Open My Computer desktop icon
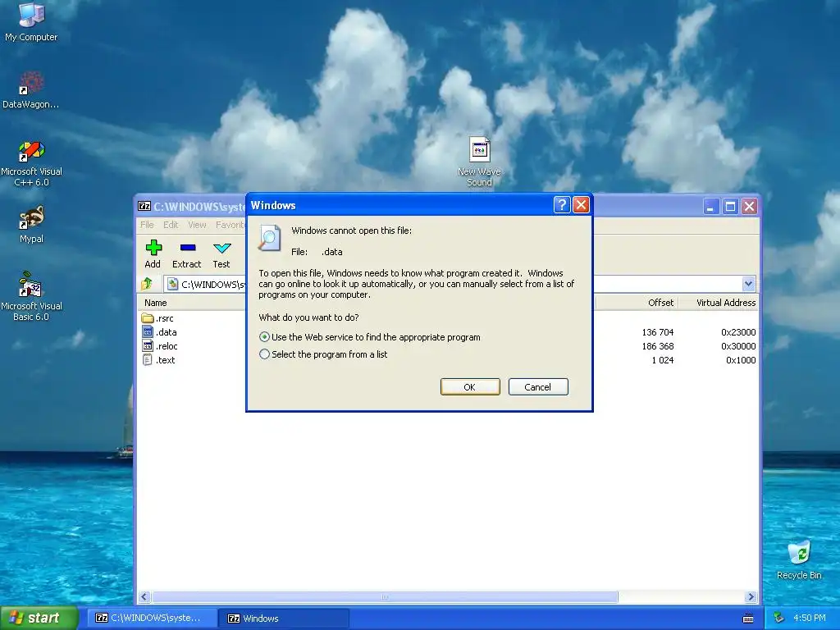The height and width of the screenshot is (630, 840). point(31,21)
